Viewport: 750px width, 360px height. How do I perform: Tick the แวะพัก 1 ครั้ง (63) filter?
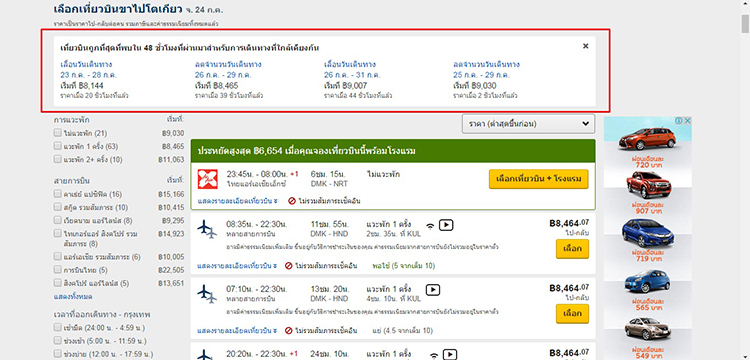57,146
